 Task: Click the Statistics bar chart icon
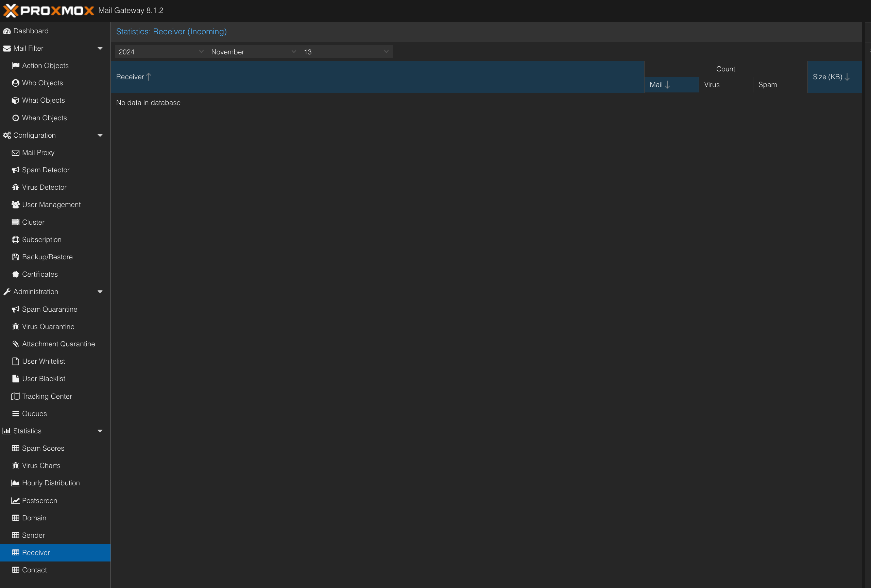click(x=7, y=431)
